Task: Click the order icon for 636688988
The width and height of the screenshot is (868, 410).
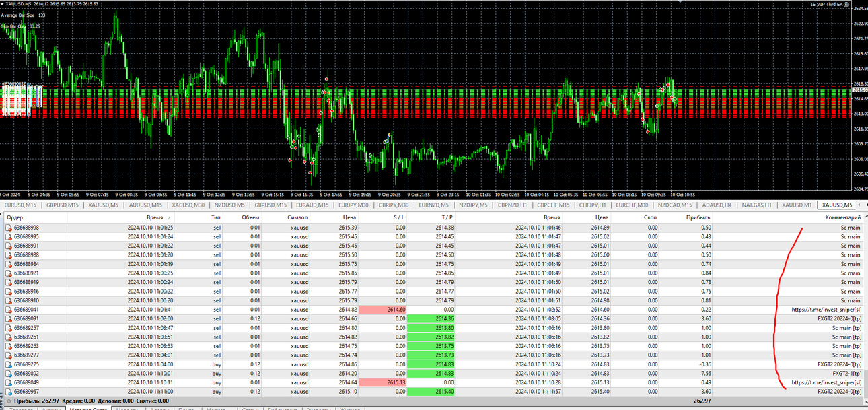Action: click(x=9, y=255)
